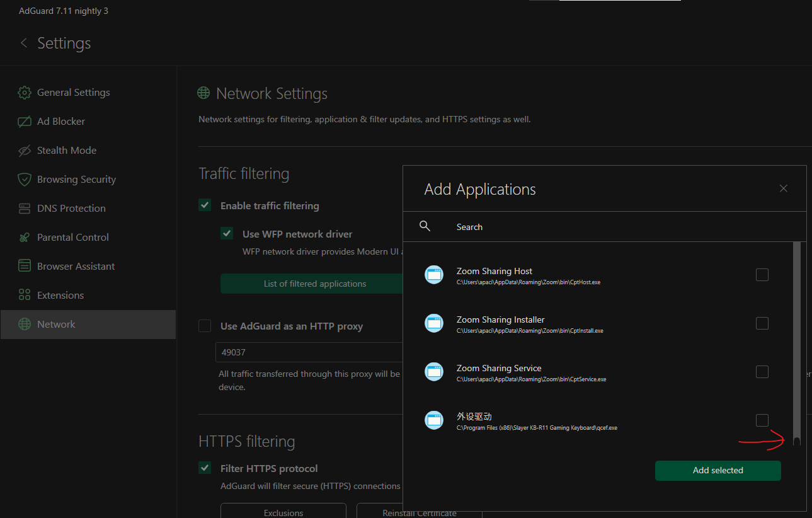Screen dimensions: 812x518
Task: Open General Settings via the gear icon
Action: click(24, 92)
